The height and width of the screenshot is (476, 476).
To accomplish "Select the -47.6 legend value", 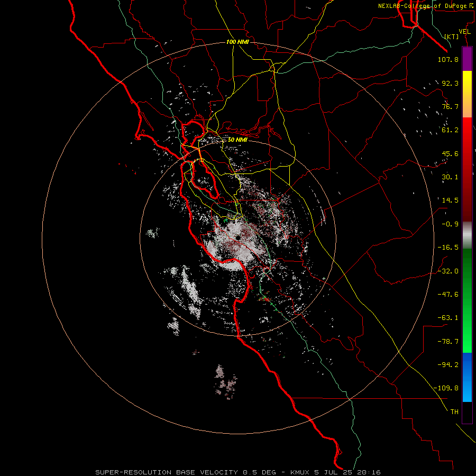I will point(448,295).
